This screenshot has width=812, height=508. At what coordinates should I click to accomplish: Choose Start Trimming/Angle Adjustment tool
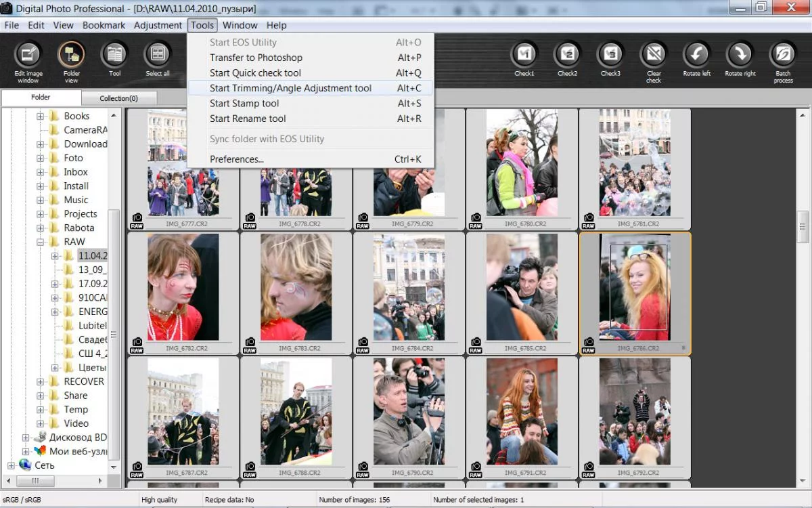[x=290, y=88]
